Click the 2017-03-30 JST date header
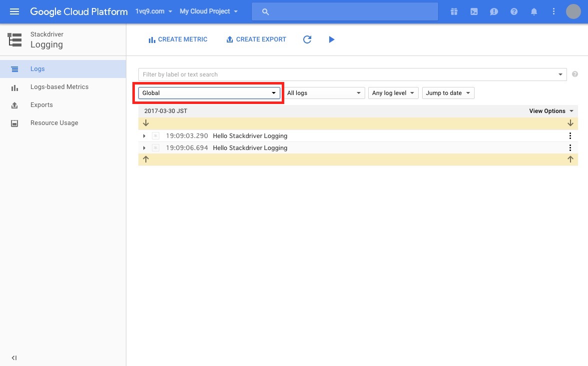Viewport: 588px width, 366px height. tap(166, 111)
